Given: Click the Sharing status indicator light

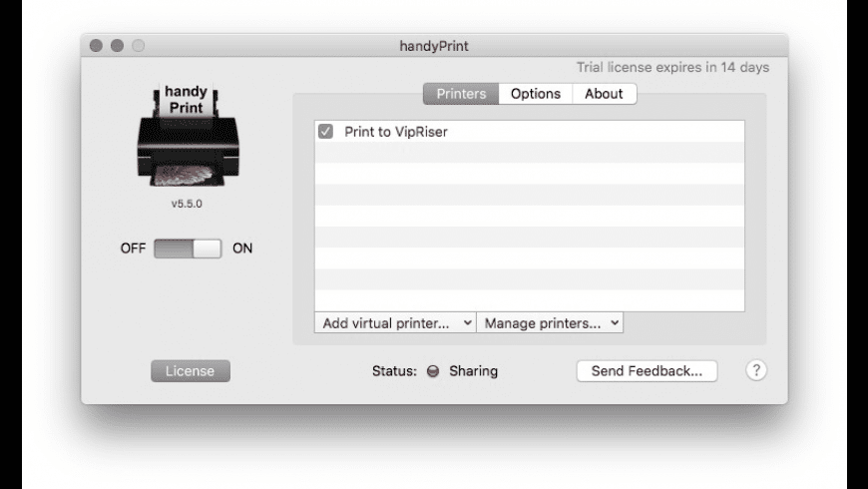Looking at the screenshot, I should tap(433, 371).
